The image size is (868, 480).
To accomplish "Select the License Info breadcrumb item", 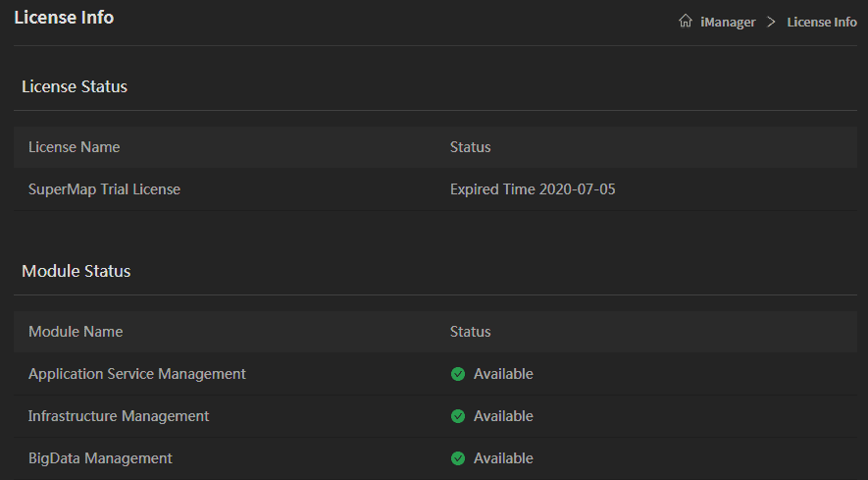I will (x=822, y=22).
